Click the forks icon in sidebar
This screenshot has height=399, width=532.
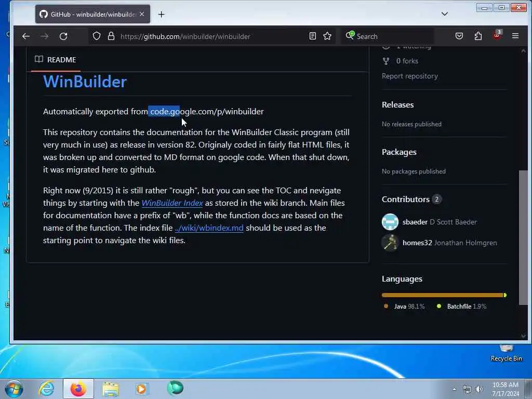386,61
